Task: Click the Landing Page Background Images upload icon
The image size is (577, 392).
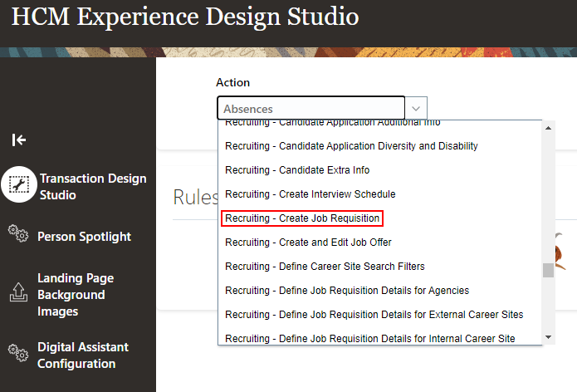Action: click(18, 292)
